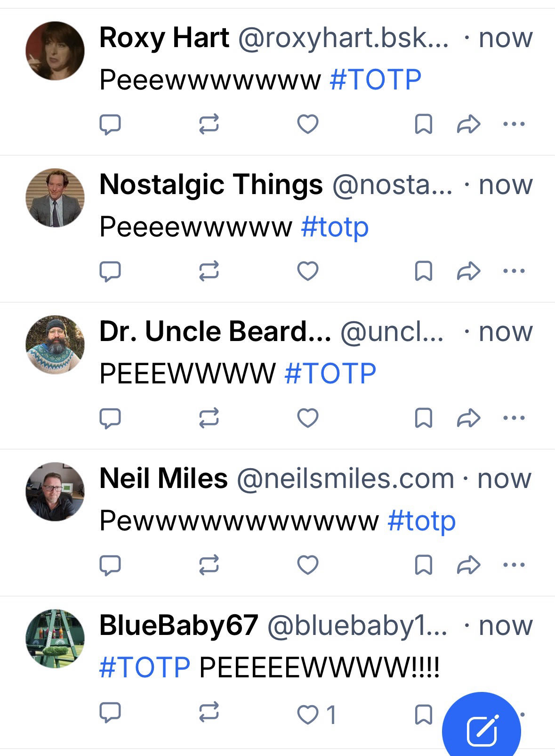Repost Nostalgic Things' post
555x756 pixels.
[x=209, y=271]
